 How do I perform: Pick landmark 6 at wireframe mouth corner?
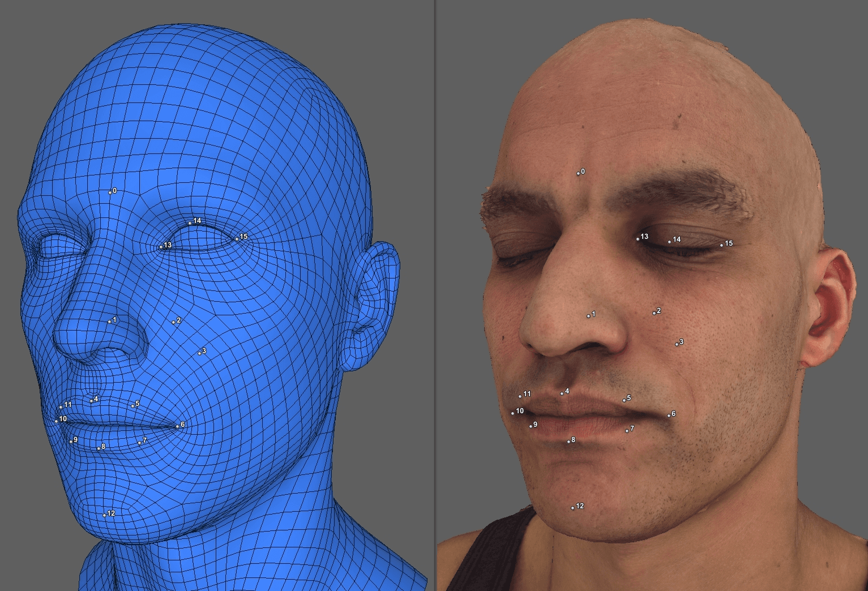(x=178, y=426)
